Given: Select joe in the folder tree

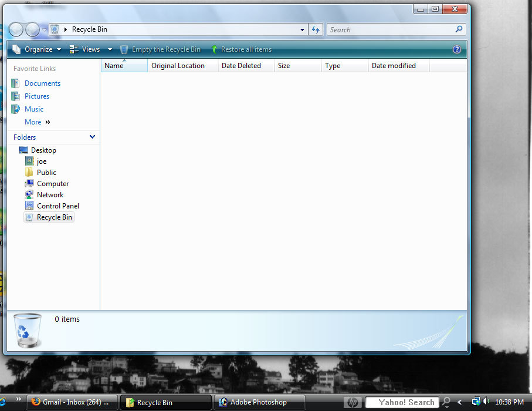Looking at the screenshot, I should pos(42,161).
